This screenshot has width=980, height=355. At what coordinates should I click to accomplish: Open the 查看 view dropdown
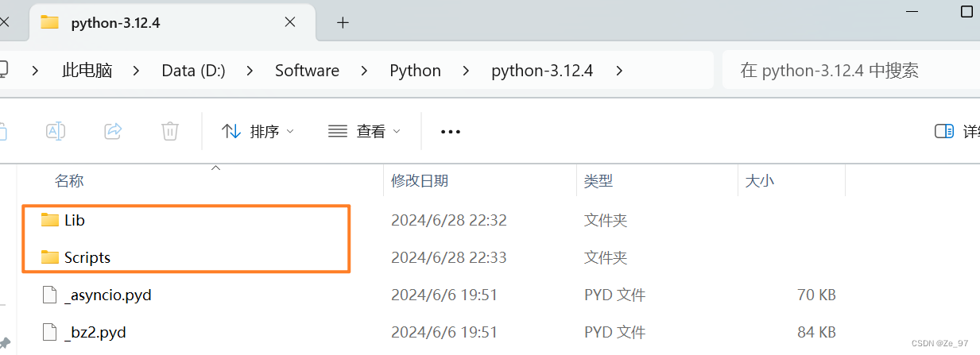coord(364,131)
